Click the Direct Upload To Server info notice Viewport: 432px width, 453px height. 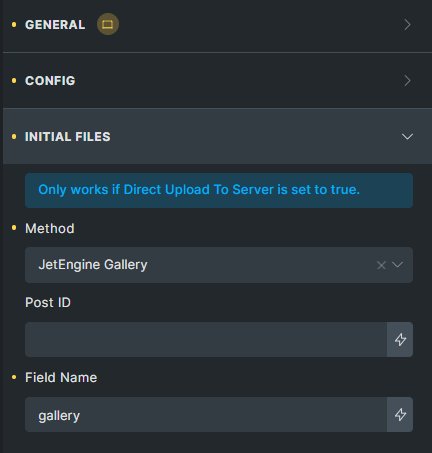click(219, 190)
